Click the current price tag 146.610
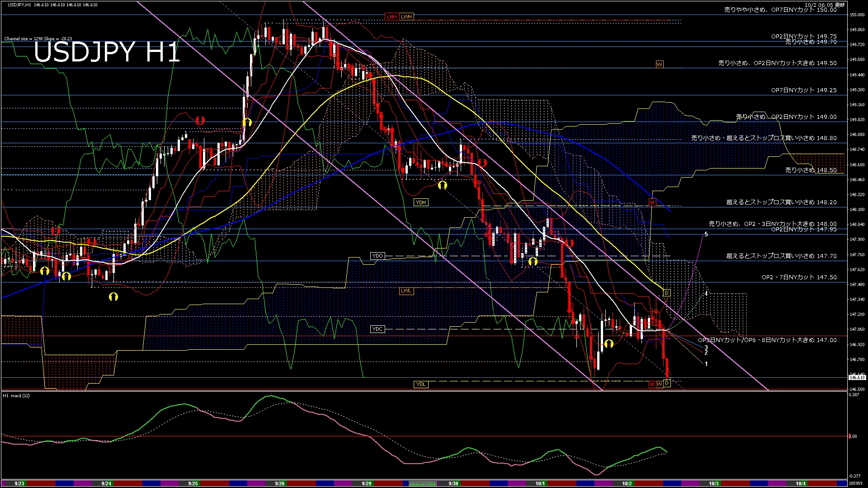Screen dimensions: 868x488 click(x=857, y=377)
